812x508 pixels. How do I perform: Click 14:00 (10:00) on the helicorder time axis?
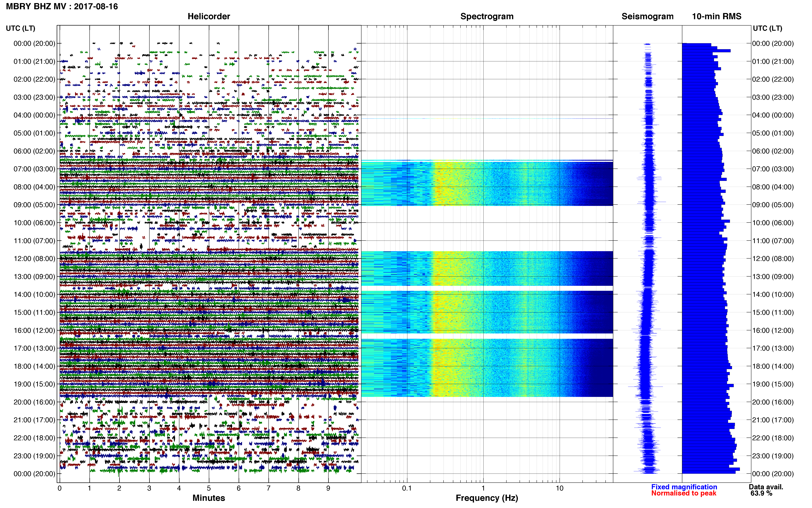(34, 295)
